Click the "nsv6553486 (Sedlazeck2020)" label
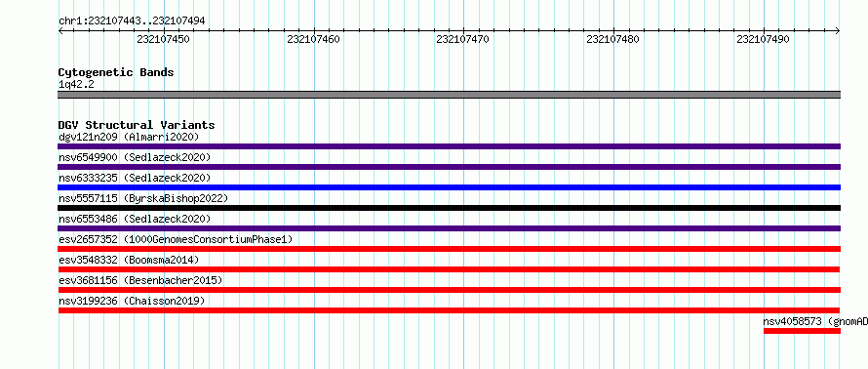Image resolution: width=868 pixels, height=369 pixels. click(135, 219)
